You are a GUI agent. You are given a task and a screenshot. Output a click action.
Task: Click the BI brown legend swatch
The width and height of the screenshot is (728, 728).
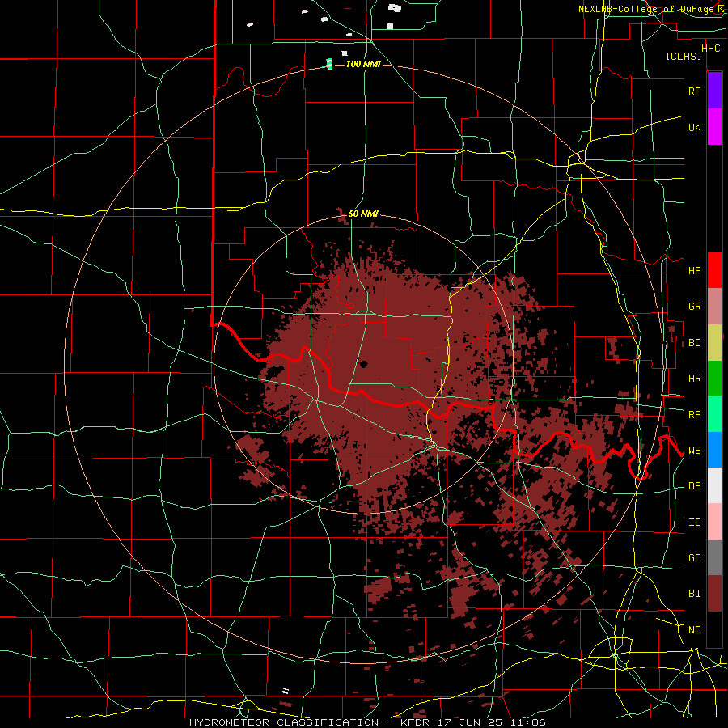[x=714, y=594]
